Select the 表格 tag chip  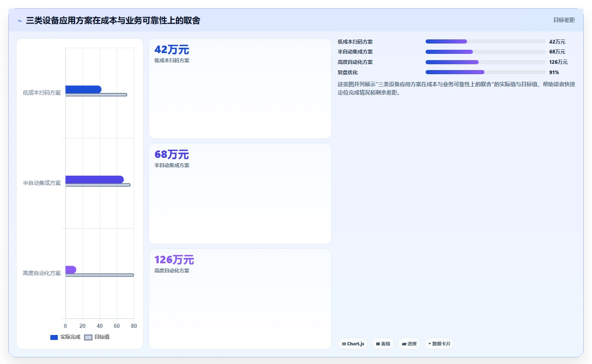[383, 344]
